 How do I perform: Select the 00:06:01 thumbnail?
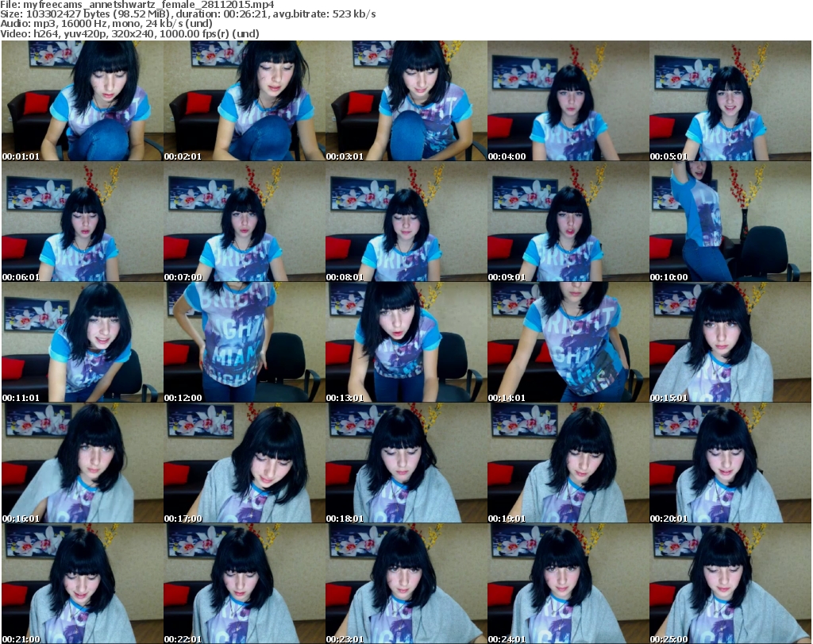pyautogui.click(x=83, y=222)
